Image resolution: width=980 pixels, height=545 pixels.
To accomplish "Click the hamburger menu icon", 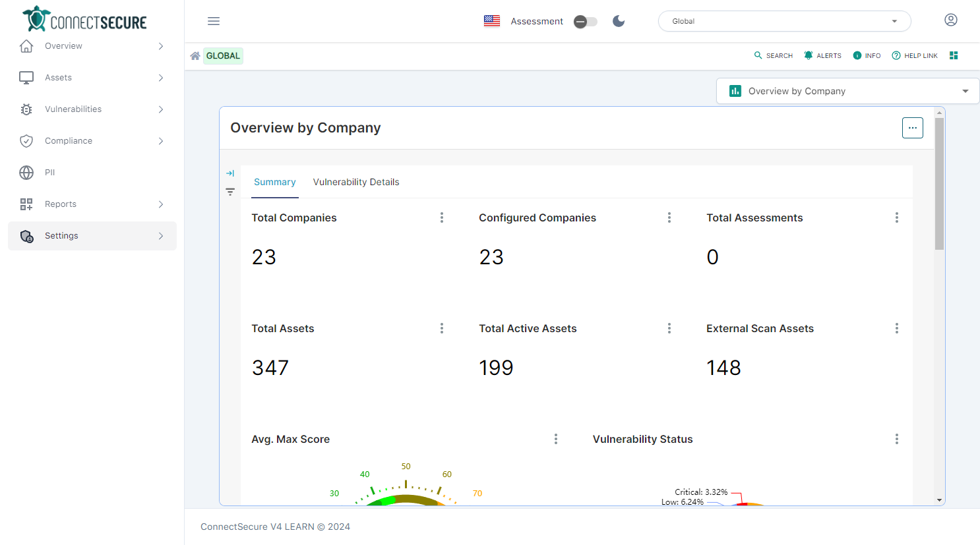I will point(214,21).
